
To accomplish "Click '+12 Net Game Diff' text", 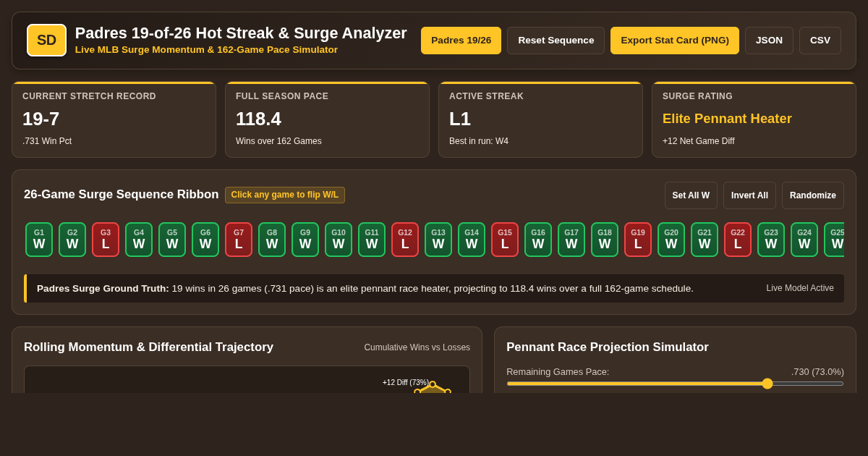I will [698, 141].
